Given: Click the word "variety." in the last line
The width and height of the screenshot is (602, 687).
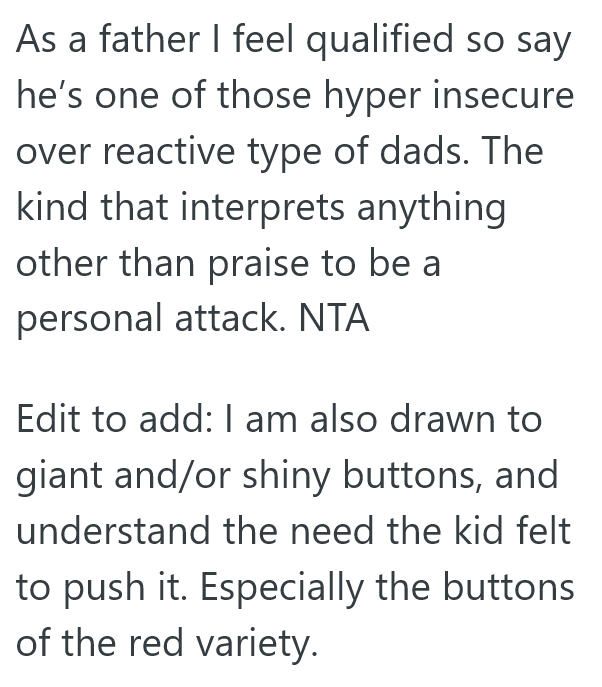Looking at the screenshot, I should pyautogui.click(x=260, y=643).
